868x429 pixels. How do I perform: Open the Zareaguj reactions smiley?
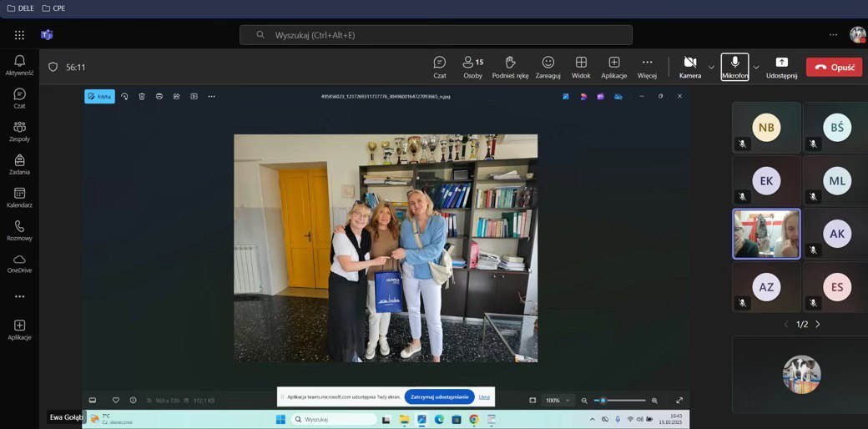(548, 67)
